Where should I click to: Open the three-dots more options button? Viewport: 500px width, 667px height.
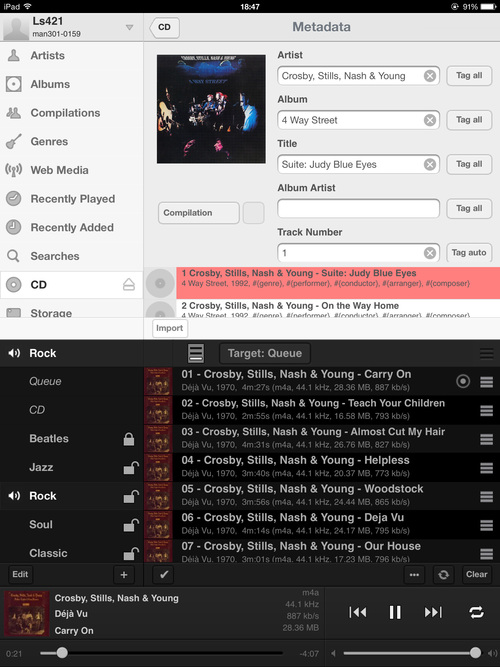[x=414, y=575]
